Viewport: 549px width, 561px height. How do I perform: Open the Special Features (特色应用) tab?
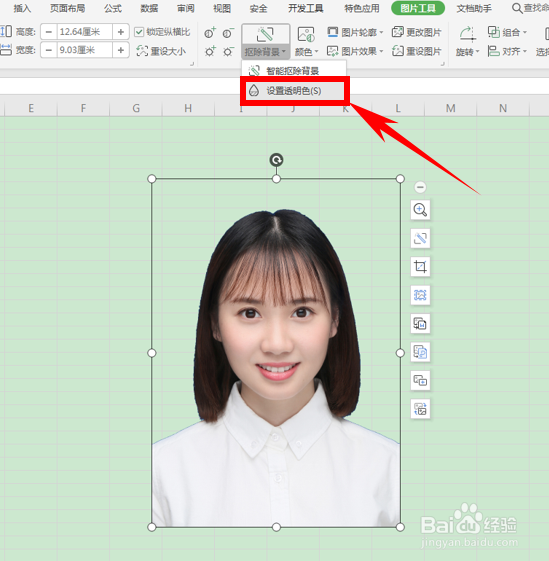pos(362,8)
